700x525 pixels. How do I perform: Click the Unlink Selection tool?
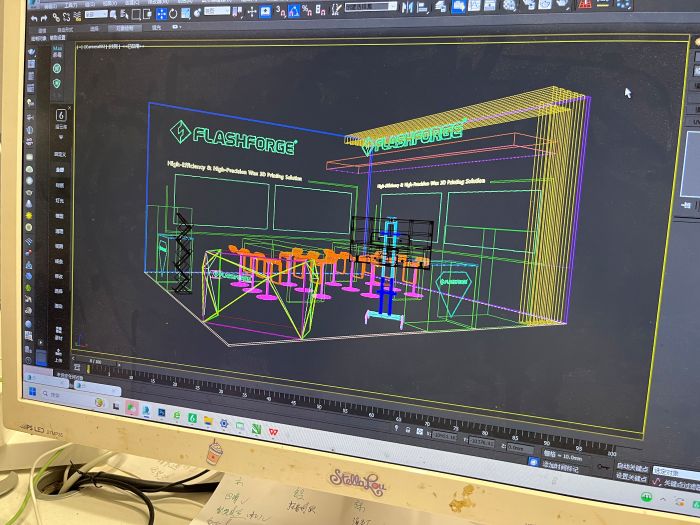point(66,17)
